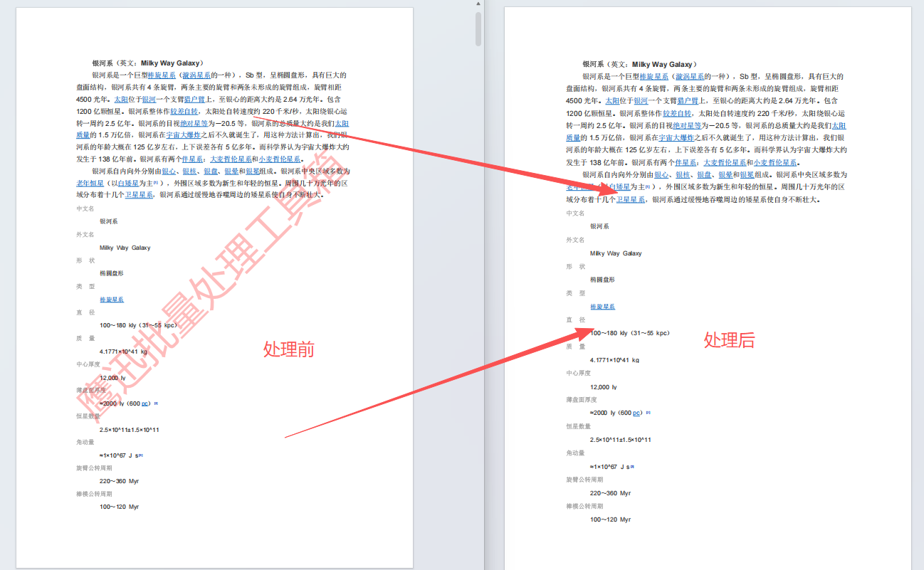This screenshot has height=570, width=924.
Task: Click the 较差自转 link in 处理后 page
Action: 676,112
